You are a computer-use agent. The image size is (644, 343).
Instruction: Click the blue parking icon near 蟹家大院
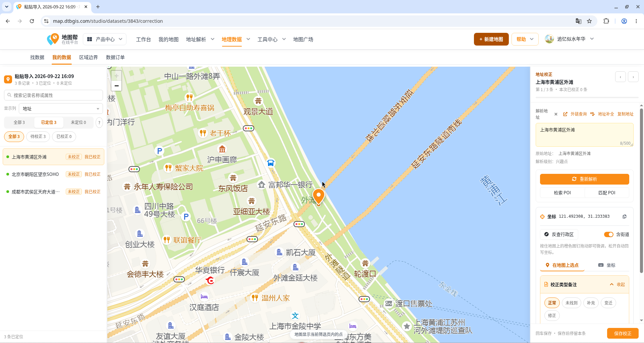point(160,151)
